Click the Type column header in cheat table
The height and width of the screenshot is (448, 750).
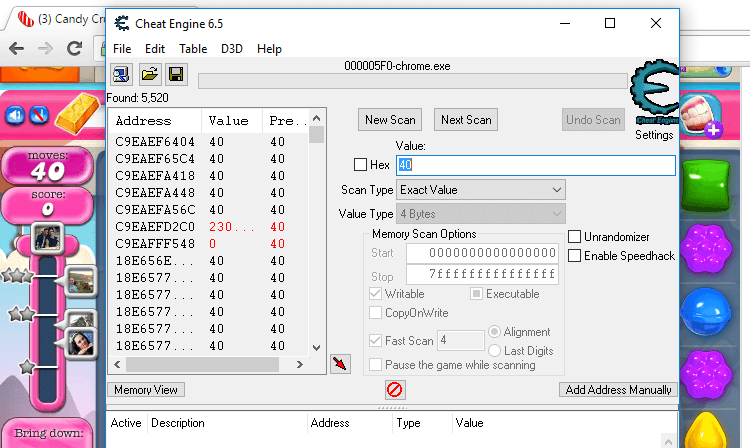point(422,423)
